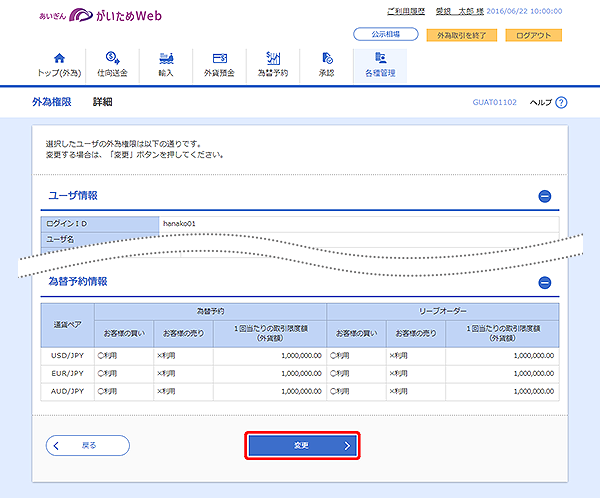The image size is (600, 498).
Task: Click the 戻る back button
Action: [88, 446]
